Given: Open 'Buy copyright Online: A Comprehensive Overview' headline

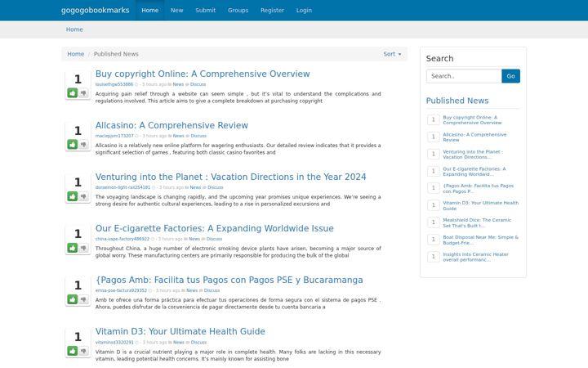Looking at the screenshot, I should (x=203, y=74).
